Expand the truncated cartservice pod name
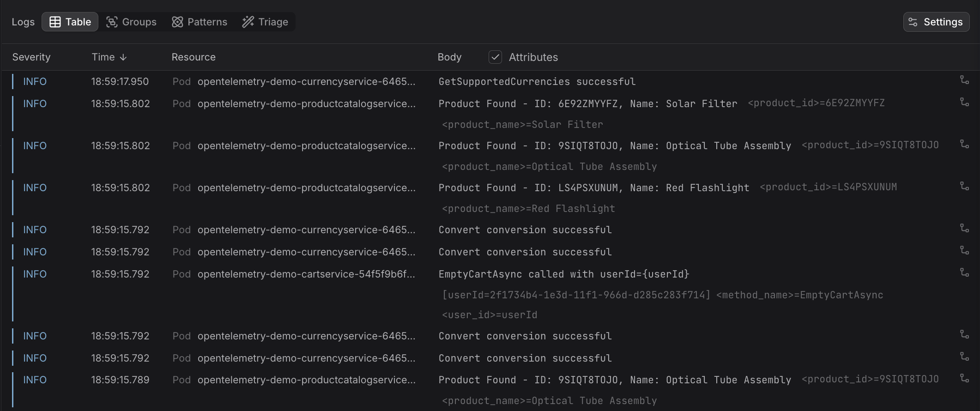The width and height of the screenshot is (980, 411). pos(307,274)
